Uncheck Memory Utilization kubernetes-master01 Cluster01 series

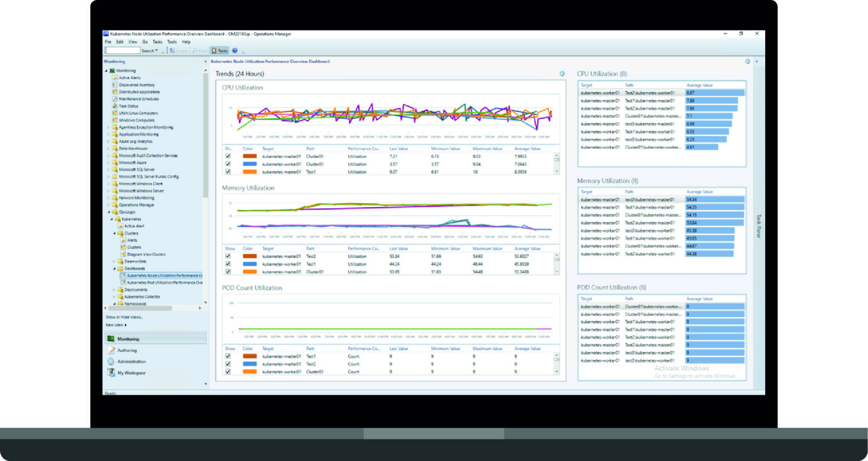point(228,272)
